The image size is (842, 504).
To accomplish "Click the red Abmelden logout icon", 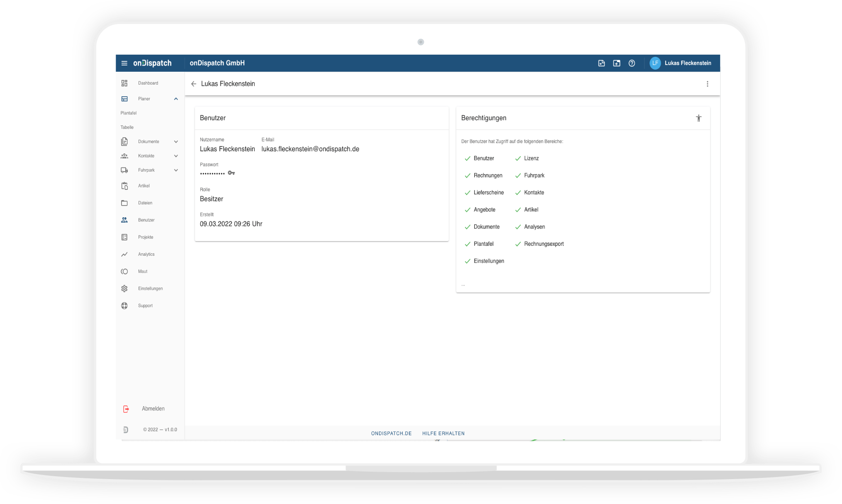I will pyautogui.click(x=126, y=409).
